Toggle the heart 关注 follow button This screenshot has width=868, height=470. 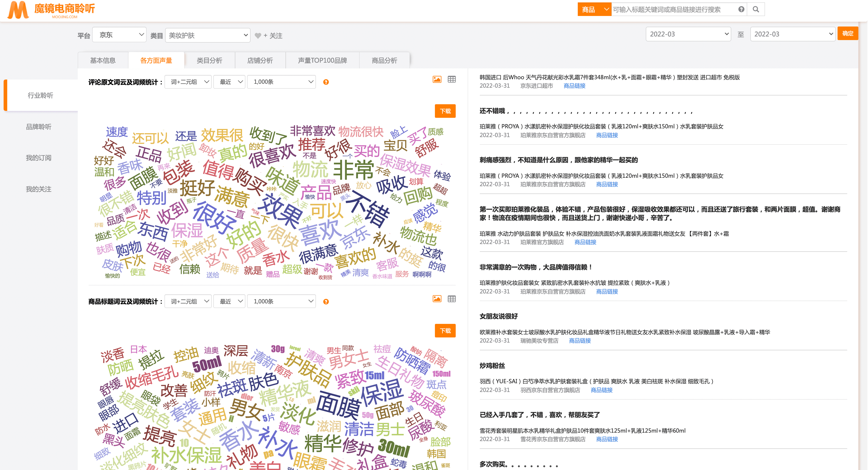tap(269, 36)
